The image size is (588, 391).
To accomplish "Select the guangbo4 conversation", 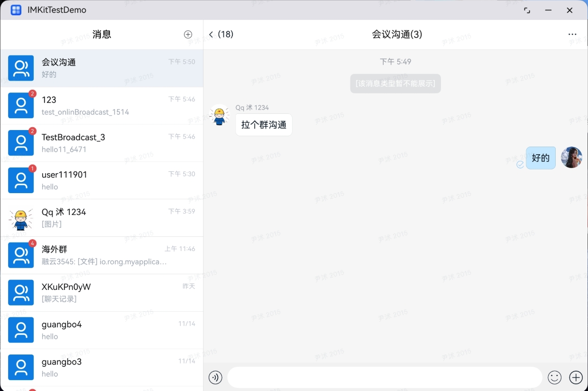I will (x=101, y=330).
